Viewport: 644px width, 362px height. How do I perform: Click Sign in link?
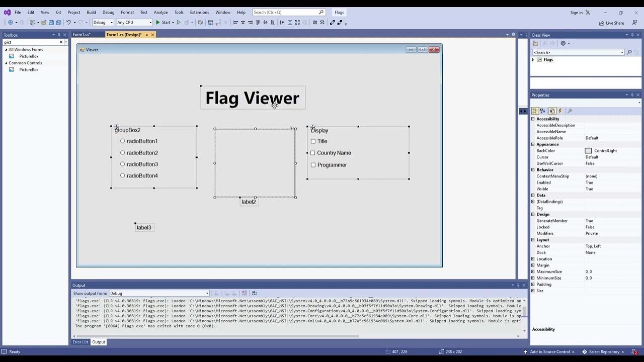577,13
